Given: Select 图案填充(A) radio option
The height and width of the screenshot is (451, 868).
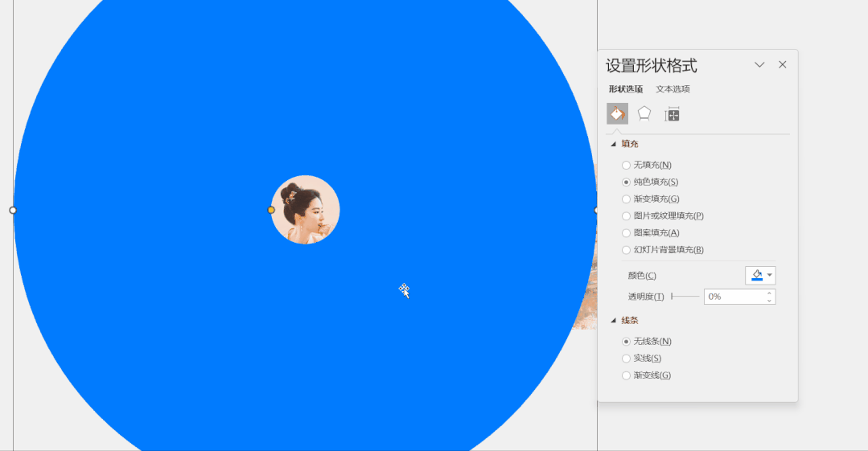Looking at the screenshot, I should pos(651,233).
